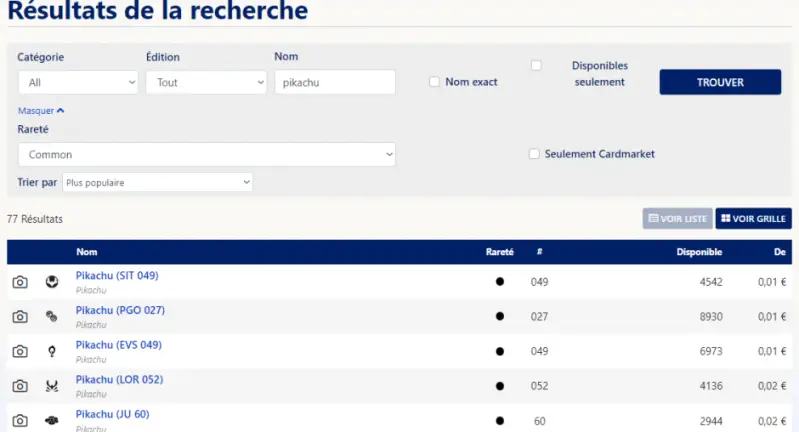Open Pikachu (LOR 052) card link
This screenshot has width=799, height=432.
tap(119, 380)
